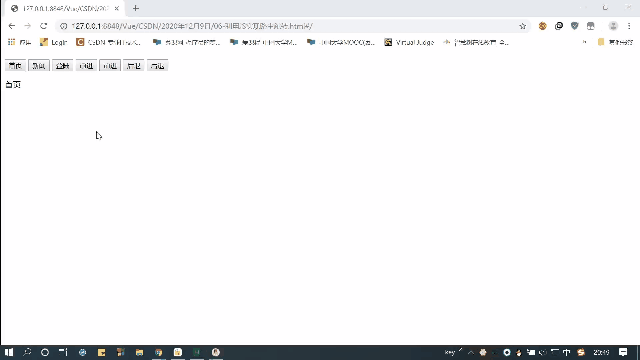Image resolution: width=640 pixels, height=360 pixels.
Task: Click the second page button in the row
Action: 39,65
